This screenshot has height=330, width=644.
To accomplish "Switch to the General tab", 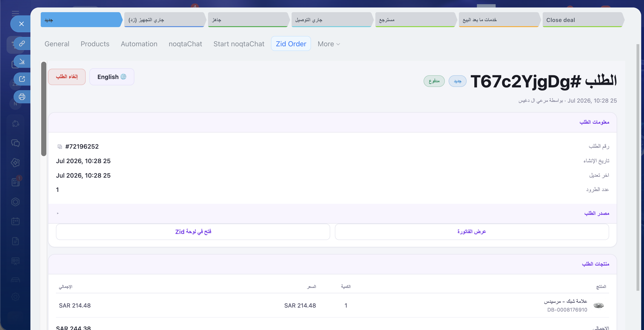I will tap(57, 44).
